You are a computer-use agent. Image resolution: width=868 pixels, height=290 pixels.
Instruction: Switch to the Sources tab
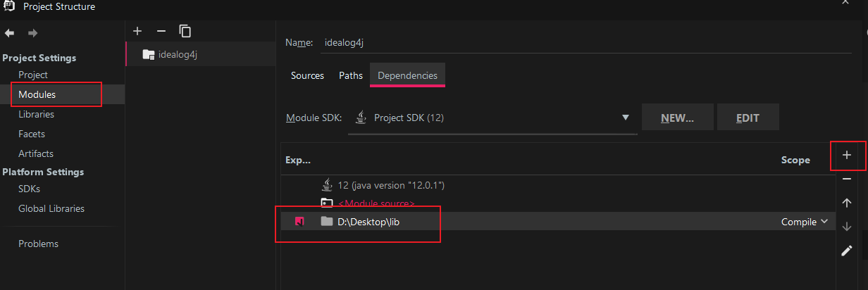coord(307,75)
